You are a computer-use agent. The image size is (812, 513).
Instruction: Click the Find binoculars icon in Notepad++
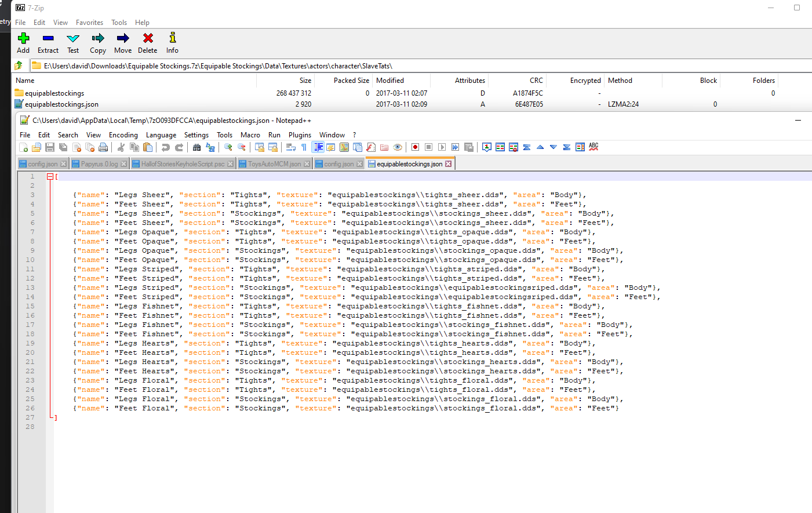click(x=196, y=147)
